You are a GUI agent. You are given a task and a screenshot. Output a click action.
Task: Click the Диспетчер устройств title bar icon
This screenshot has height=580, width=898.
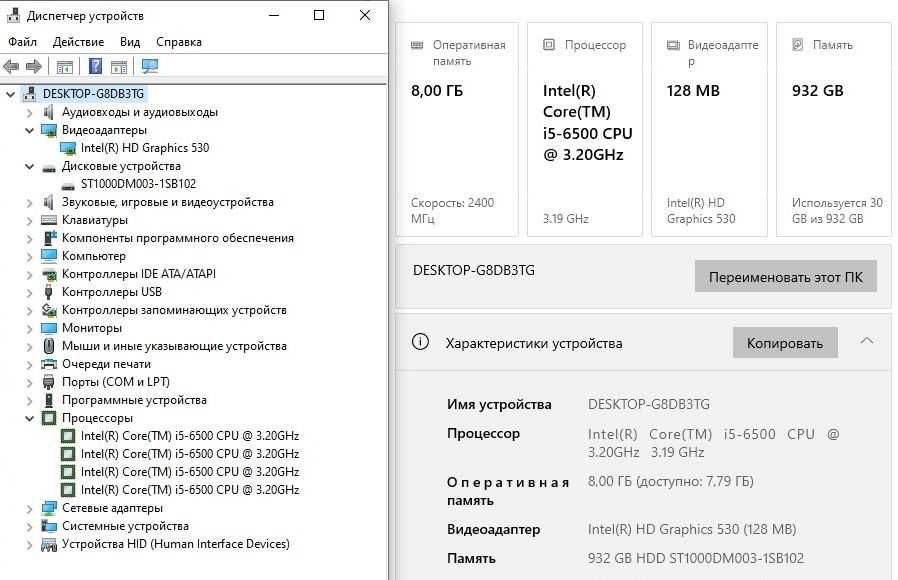coord(13,15)
